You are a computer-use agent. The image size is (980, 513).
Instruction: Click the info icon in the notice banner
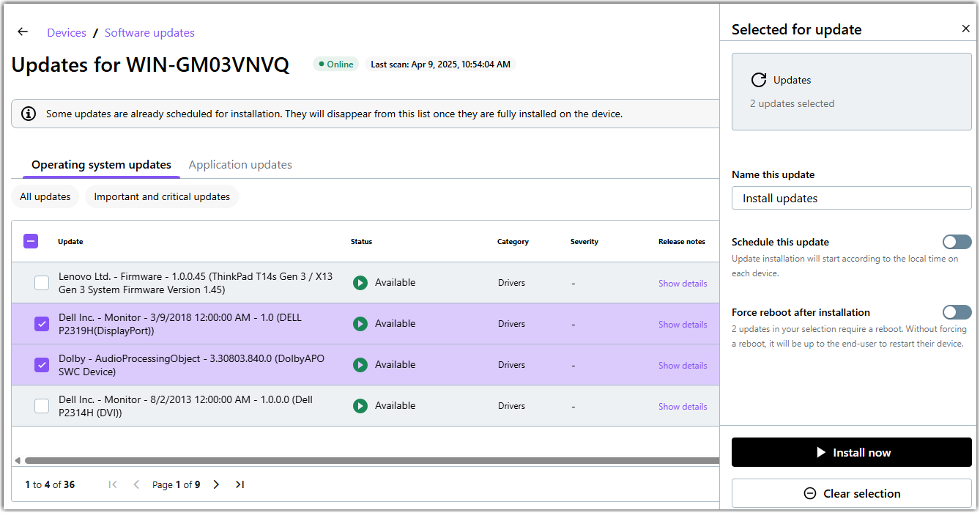(x=29, y=114)
